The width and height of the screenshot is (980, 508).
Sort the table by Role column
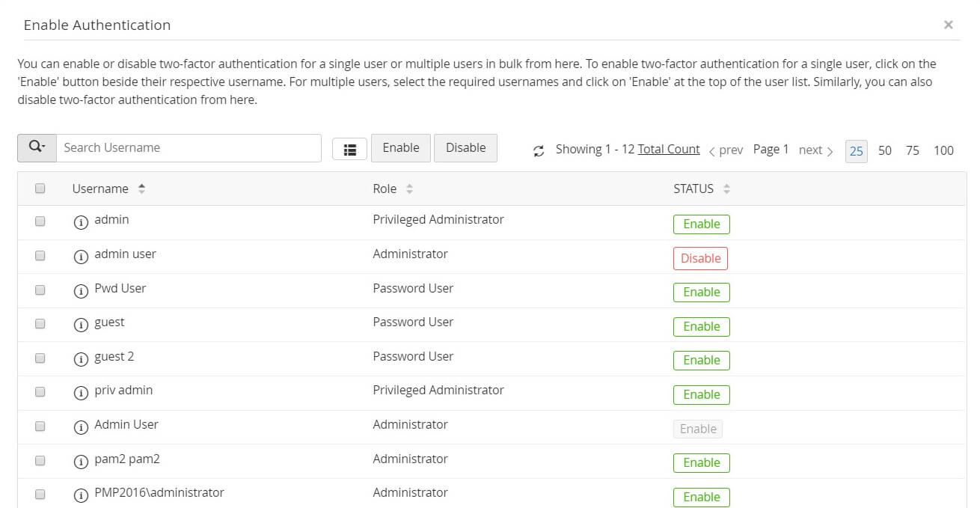coord(409,189)
